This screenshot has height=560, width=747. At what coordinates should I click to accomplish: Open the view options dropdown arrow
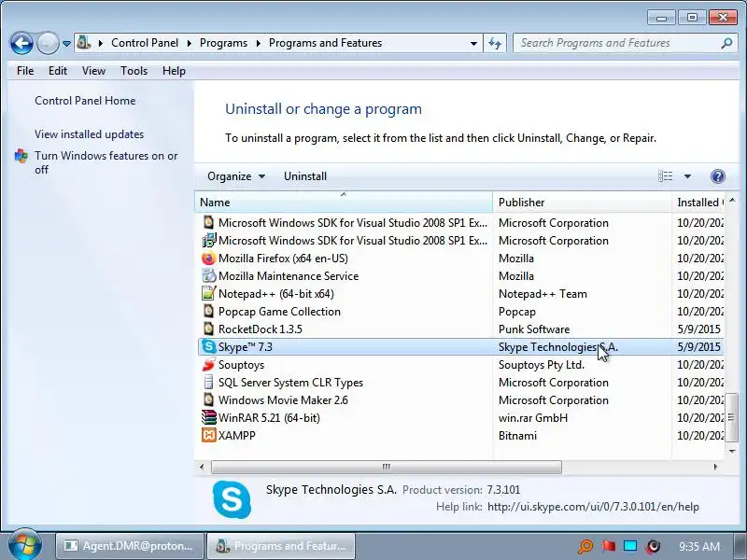point(687,176)
